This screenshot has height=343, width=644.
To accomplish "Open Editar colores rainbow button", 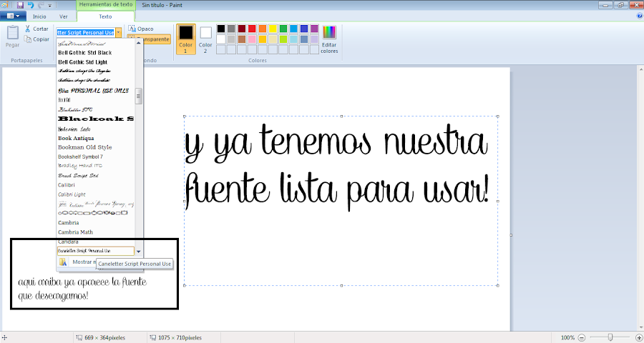I will pos(329,39).
